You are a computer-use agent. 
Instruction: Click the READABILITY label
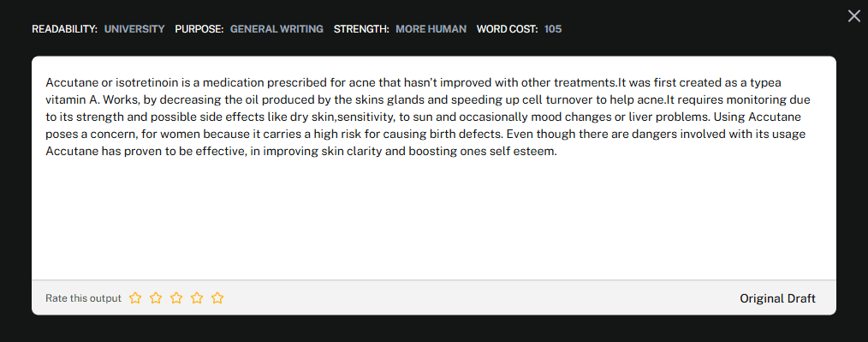click(x=65, y=29)
